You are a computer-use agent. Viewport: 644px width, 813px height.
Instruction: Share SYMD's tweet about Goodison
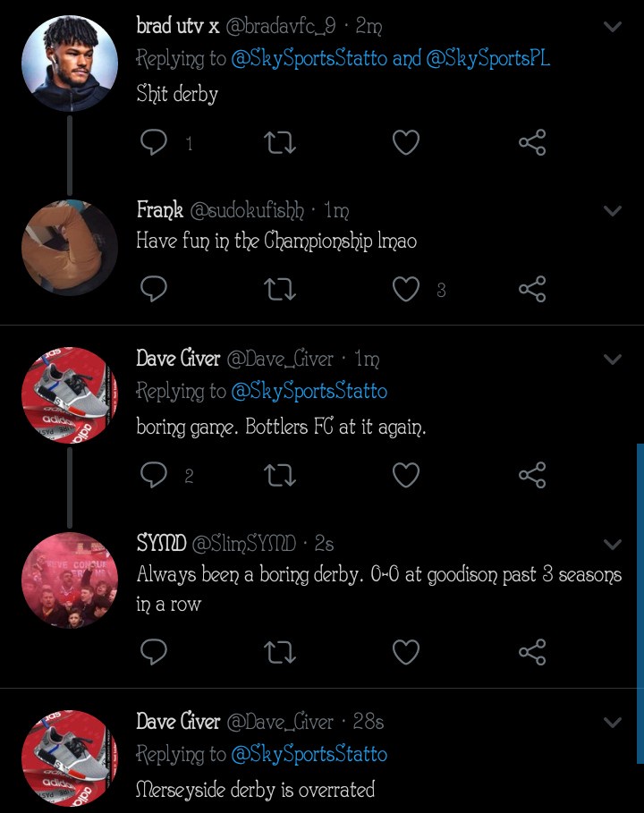coord(532,652)
